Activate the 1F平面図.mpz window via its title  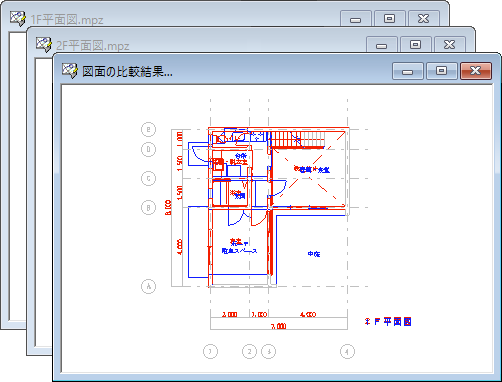click(x=67, y=20)
